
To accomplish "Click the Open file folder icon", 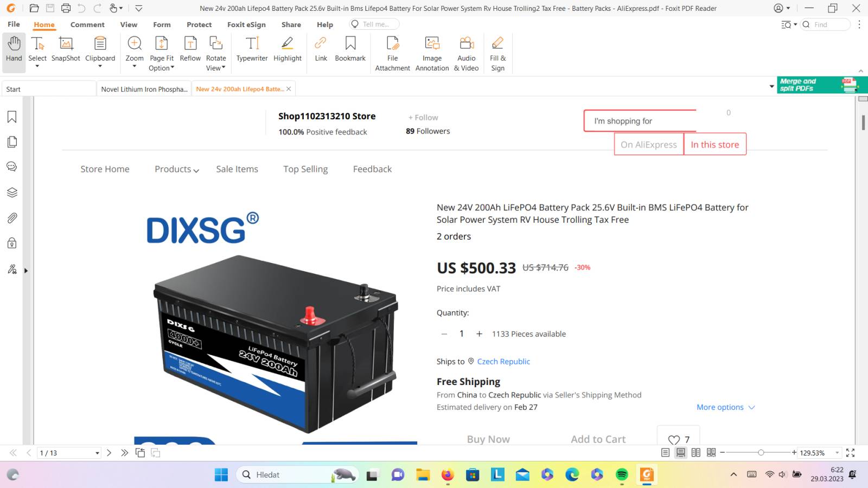I will [x=34, y=8].
